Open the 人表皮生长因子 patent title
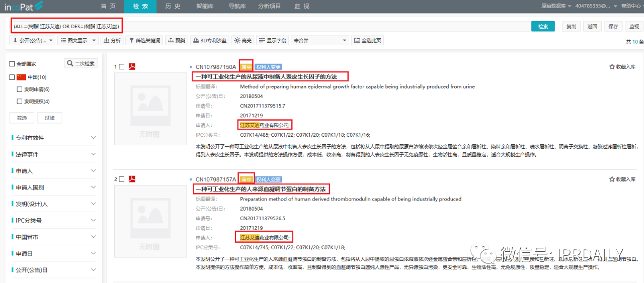644x283 pixels. 266,77
